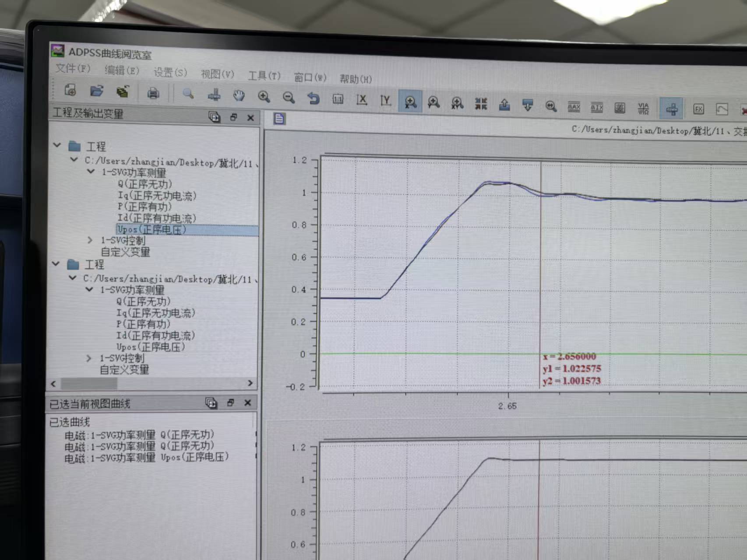Collapse the first 1-SVG功率测量 node
Viewport: 747px width, 560px height.
tap(91, 171)
